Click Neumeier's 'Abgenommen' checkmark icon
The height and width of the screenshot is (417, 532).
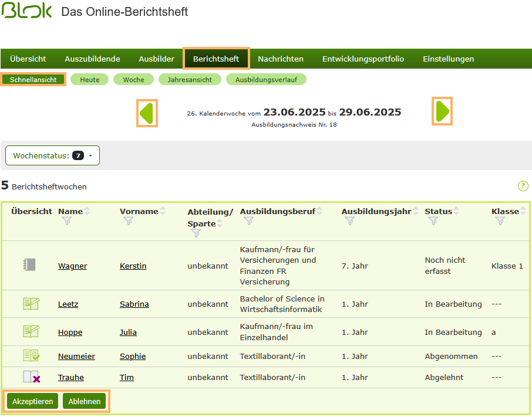point(30,356)
